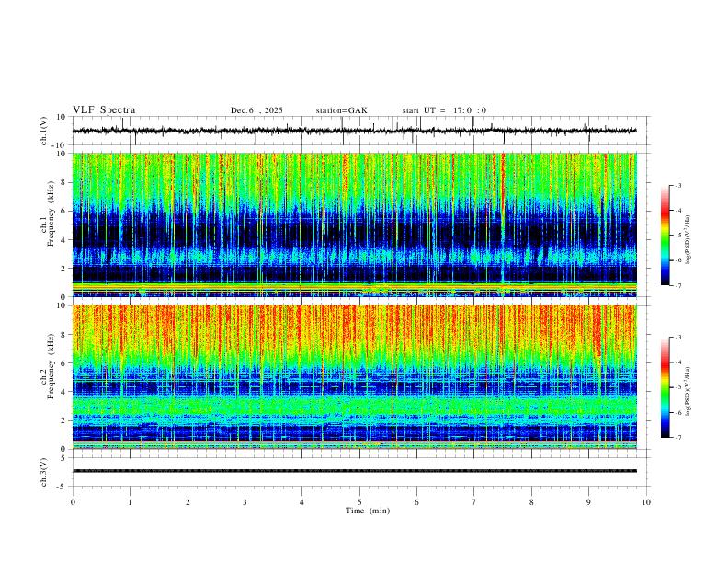Click time axis tick label "1"
This screenshot has height=563, width=728.
pos(130,502)
